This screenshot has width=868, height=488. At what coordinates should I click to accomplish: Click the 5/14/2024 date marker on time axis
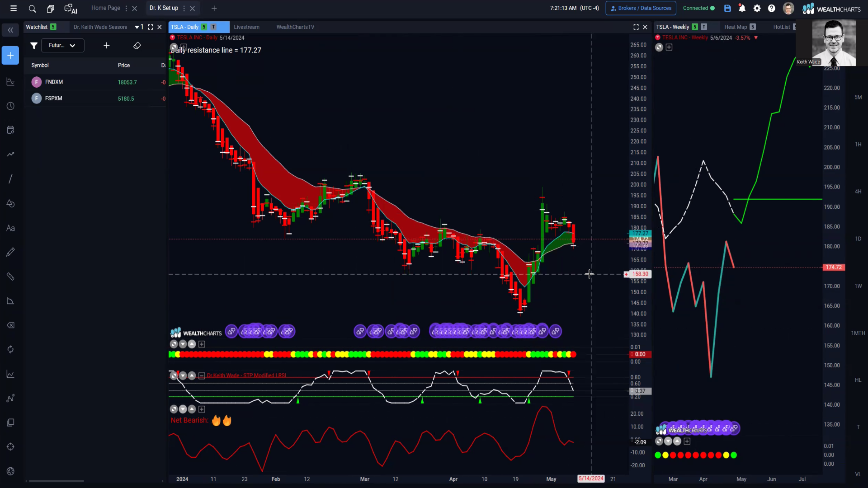pyautogui.click(x=591, y=479)
